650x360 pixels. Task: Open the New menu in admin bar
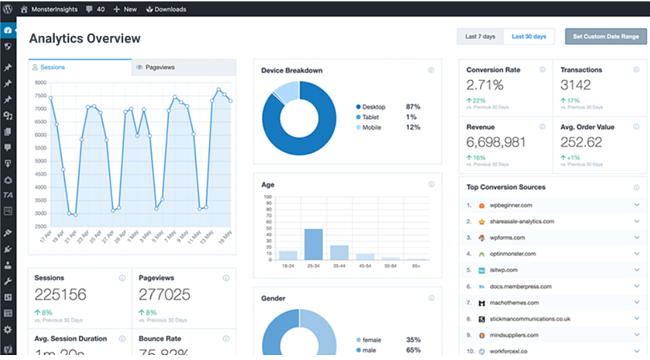(x=125, y=9)
